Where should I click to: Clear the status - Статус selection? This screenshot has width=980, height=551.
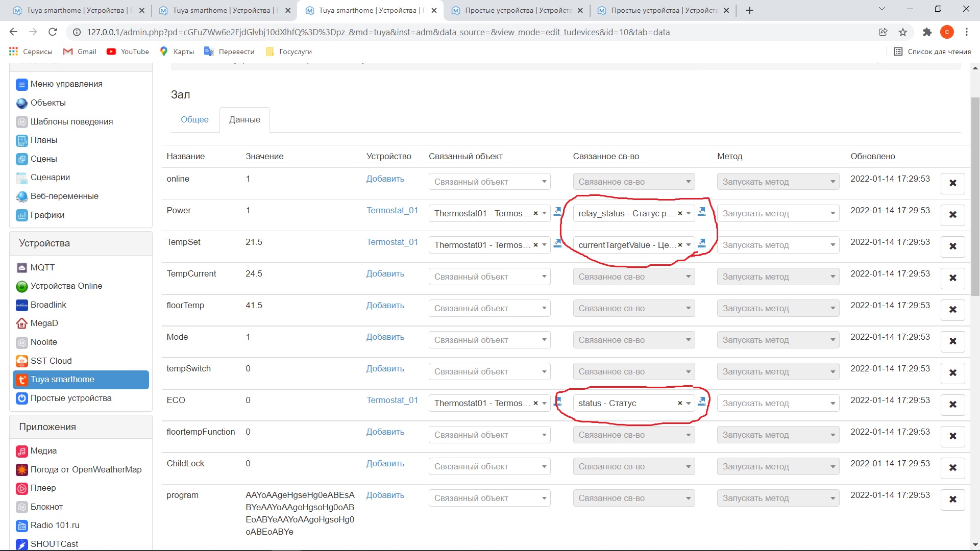pos(679,403)
